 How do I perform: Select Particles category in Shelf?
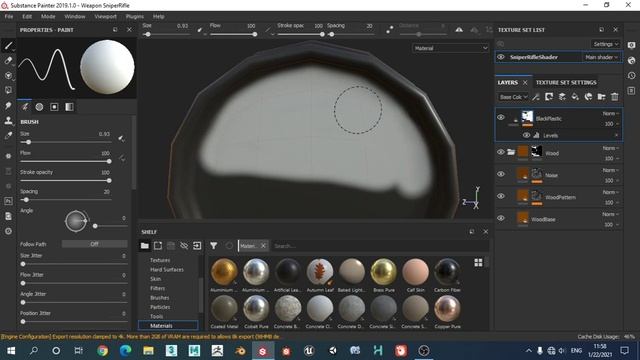(x=160, y=307)
